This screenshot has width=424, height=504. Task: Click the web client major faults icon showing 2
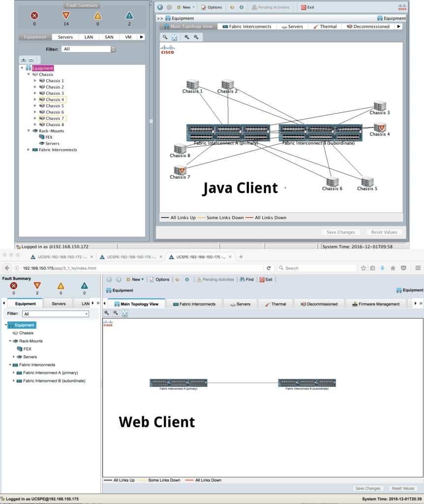[37, 286]
